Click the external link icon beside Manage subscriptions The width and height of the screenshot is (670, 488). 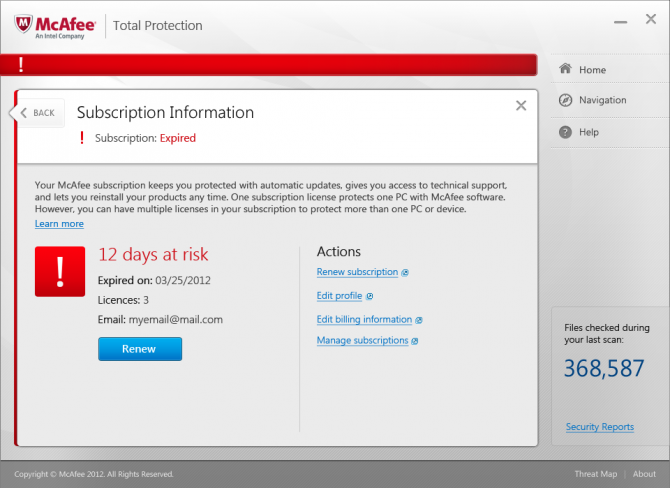pos(414,341)
